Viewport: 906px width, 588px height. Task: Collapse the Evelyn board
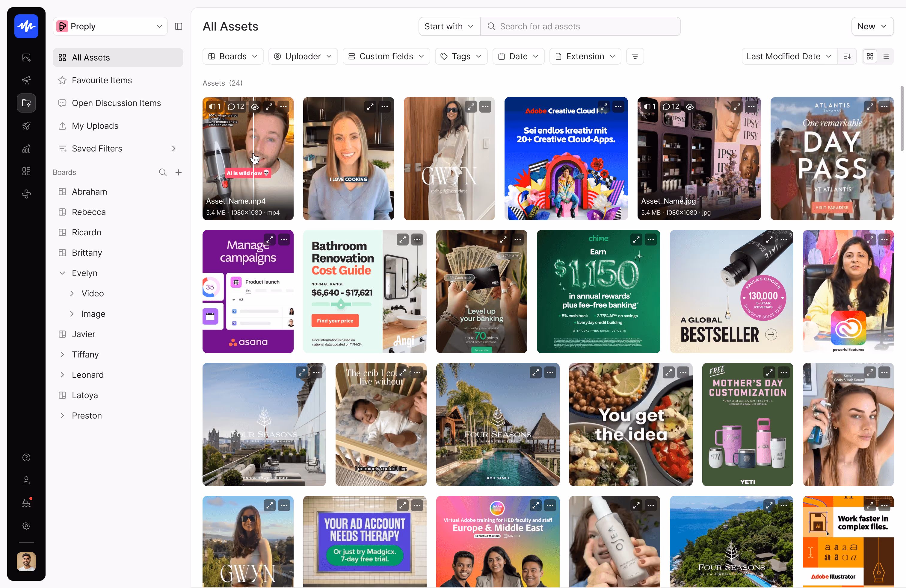click(x=62, y=273)
